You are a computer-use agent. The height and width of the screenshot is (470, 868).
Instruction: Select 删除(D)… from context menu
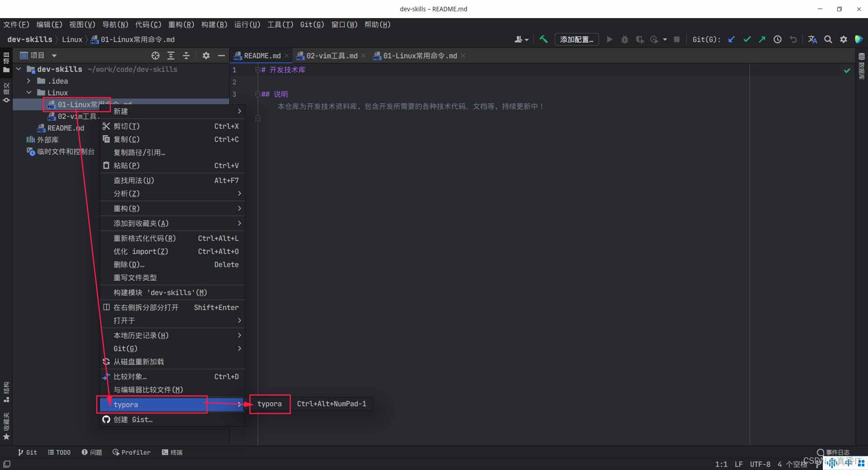173,264
